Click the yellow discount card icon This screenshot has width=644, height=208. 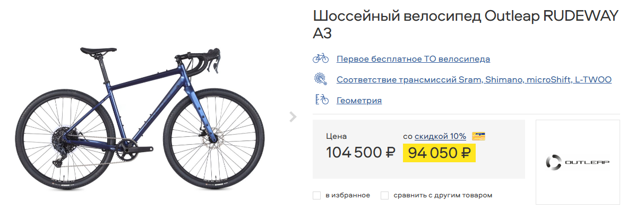coord(479,136)
